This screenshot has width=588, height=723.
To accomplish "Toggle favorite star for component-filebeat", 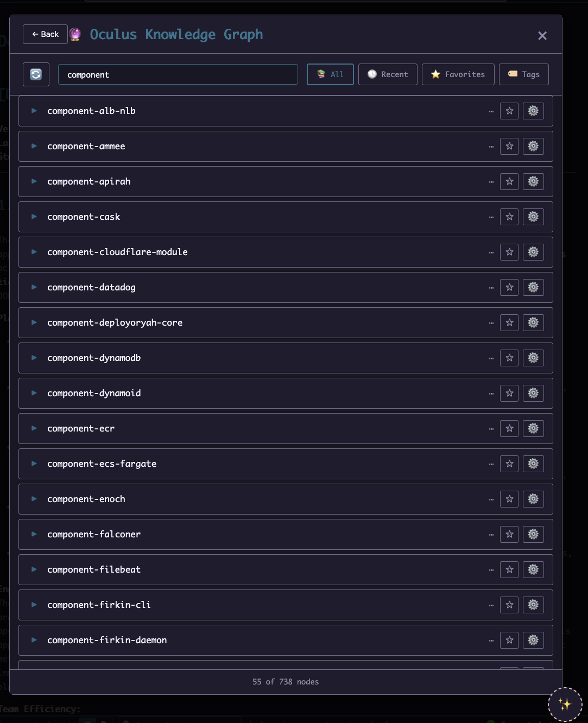I will point(509,569).
